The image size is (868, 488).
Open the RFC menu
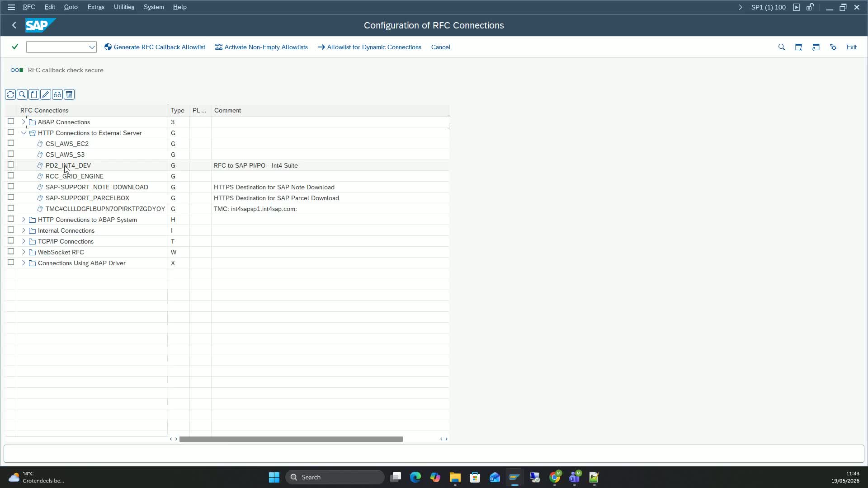[x=29, y=7]
